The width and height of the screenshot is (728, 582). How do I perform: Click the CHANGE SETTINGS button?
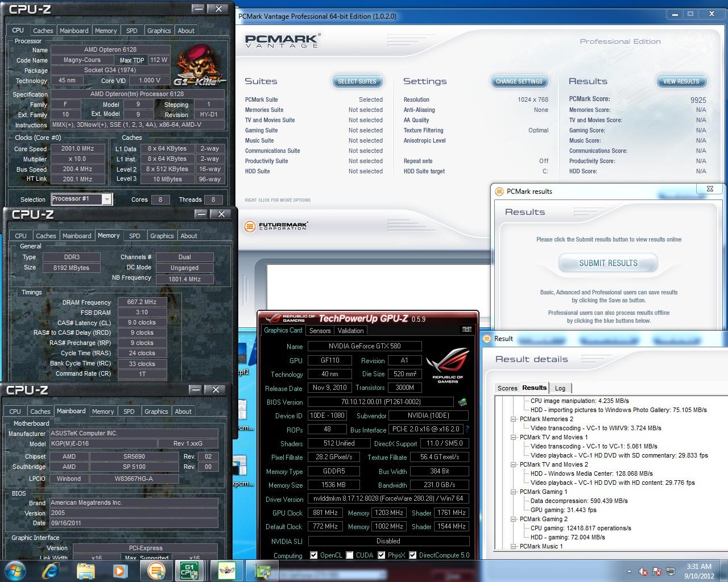pos(519,81)
